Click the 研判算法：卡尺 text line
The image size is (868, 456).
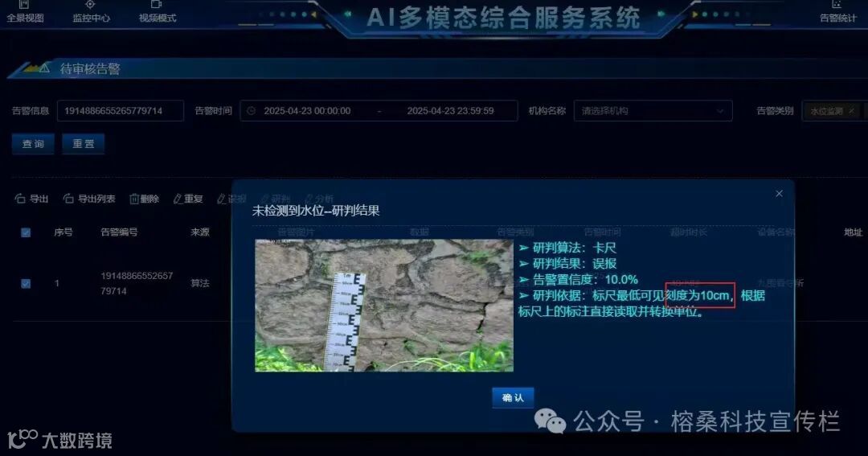[567, 248]
